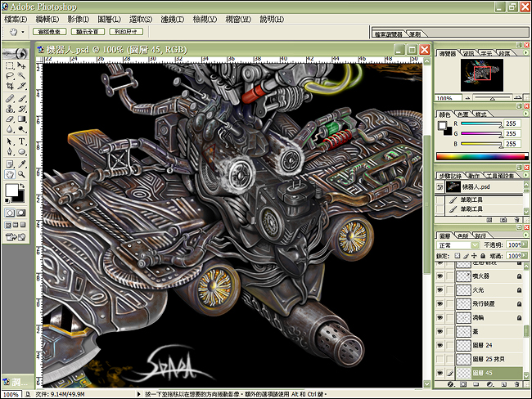The image size is (532, 399).
Task: Click the color spectrum ramp bar
Action: click(482, 156)
